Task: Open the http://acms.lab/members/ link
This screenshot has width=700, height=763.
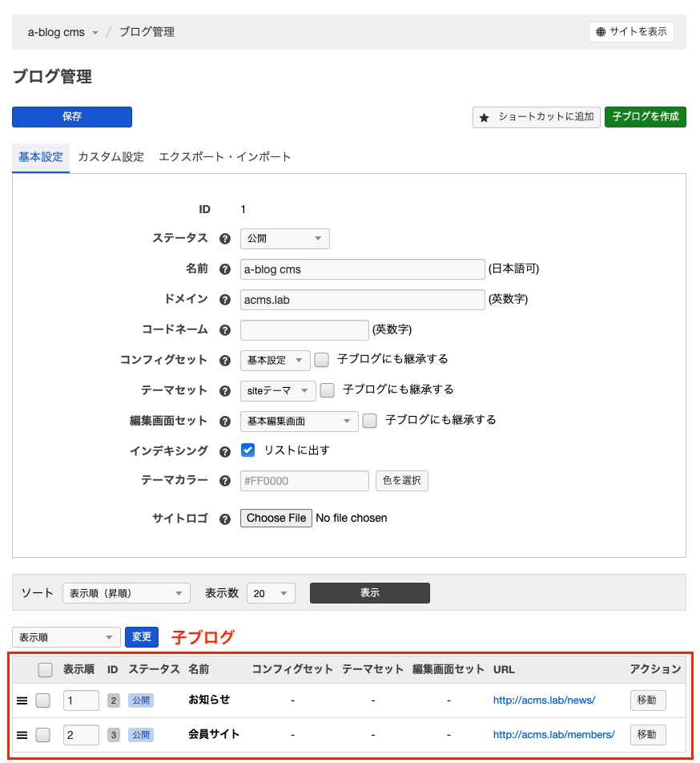Action: 553,734
